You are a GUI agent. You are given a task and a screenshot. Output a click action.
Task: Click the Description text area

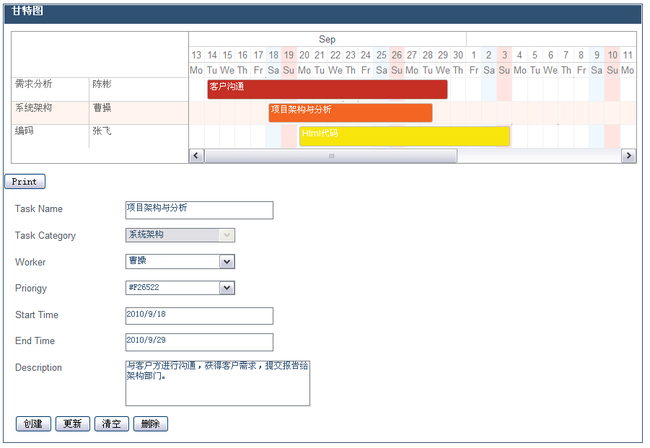click(x=217, y=383)
